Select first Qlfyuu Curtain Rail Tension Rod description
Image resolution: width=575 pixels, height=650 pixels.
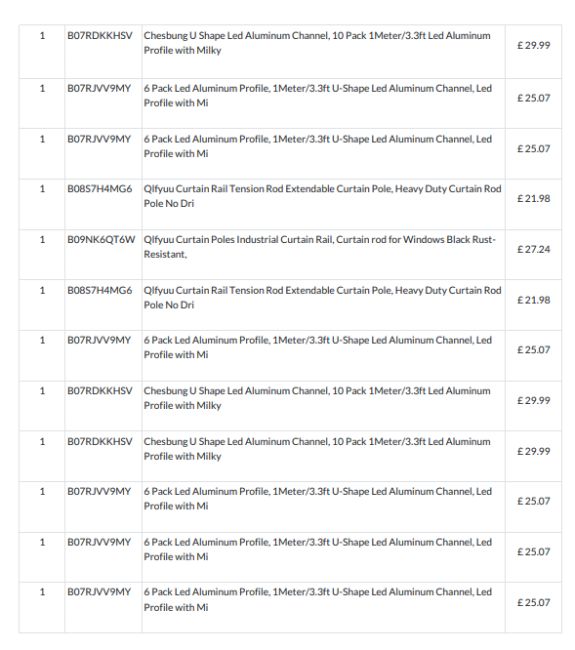[x=323, y=196]
